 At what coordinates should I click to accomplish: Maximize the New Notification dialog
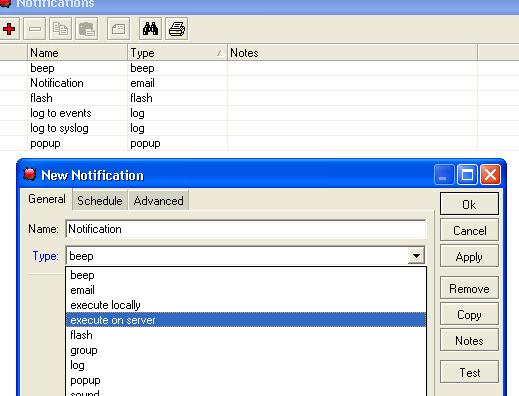click(467, 174)
